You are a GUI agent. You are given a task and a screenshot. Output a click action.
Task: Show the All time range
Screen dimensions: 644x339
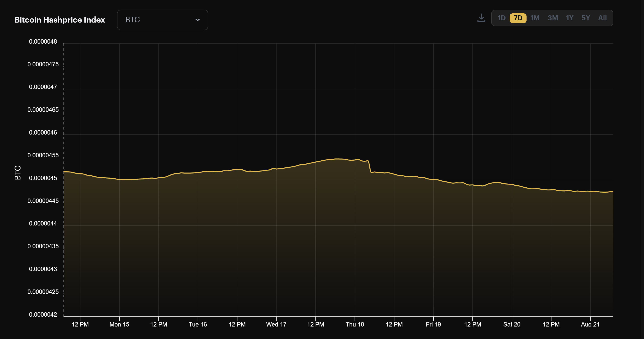pos(602,18)
